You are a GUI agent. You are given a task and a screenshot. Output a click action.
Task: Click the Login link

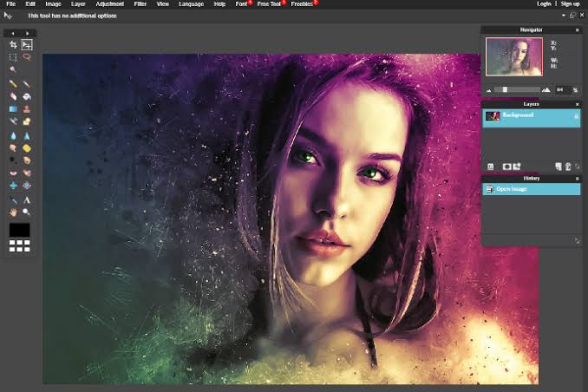tap(544, 4)
